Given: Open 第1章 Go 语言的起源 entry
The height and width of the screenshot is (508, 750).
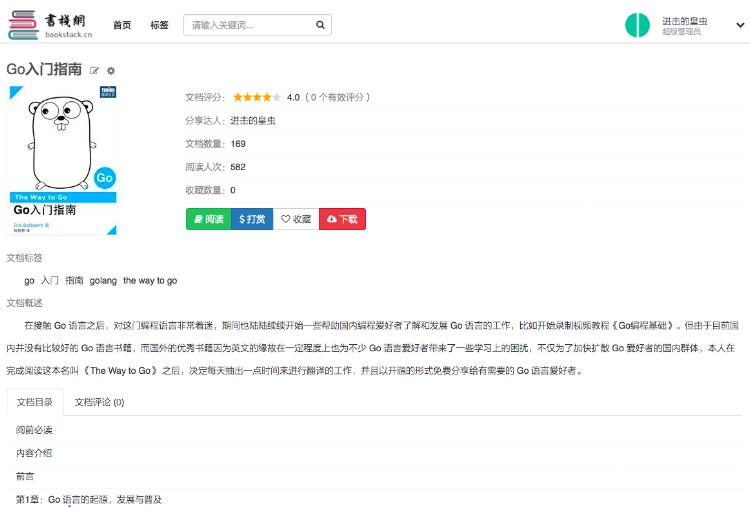Looking at the screenshot, I should point(88,499).
